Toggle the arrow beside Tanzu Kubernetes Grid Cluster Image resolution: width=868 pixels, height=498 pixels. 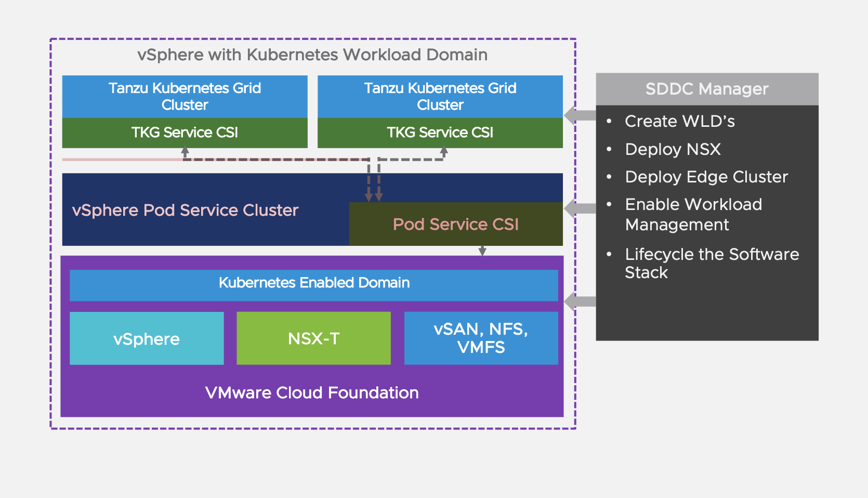point(578,113)
